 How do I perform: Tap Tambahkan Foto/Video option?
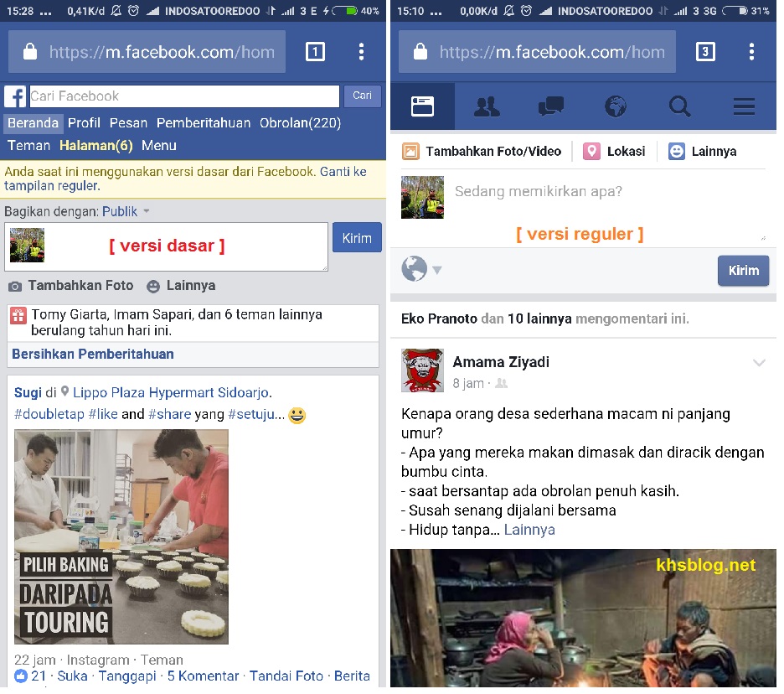[x=482, y=152]
